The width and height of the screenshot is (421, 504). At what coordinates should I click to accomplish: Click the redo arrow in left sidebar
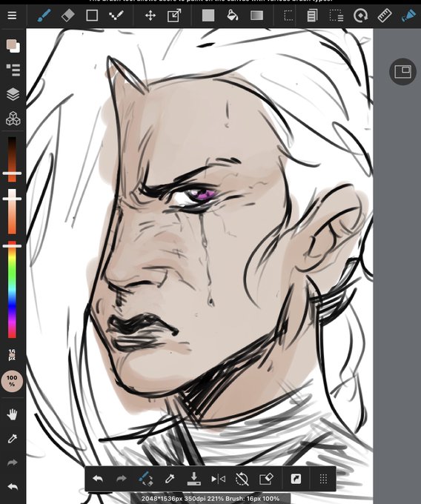12,462
